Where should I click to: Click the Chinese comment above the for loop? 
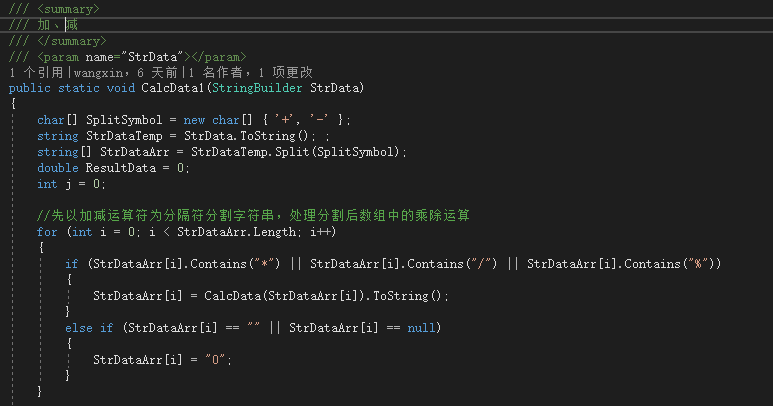pos(250,215)
